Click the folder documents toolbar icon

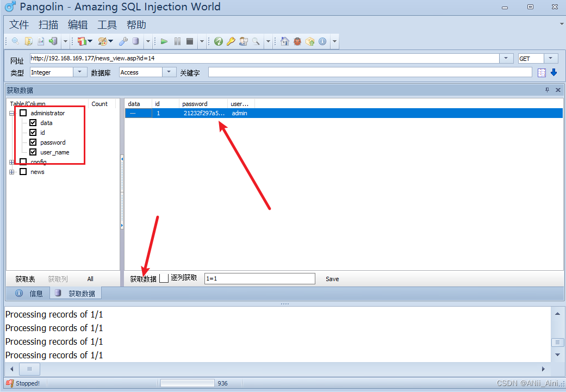coord(28,41)
